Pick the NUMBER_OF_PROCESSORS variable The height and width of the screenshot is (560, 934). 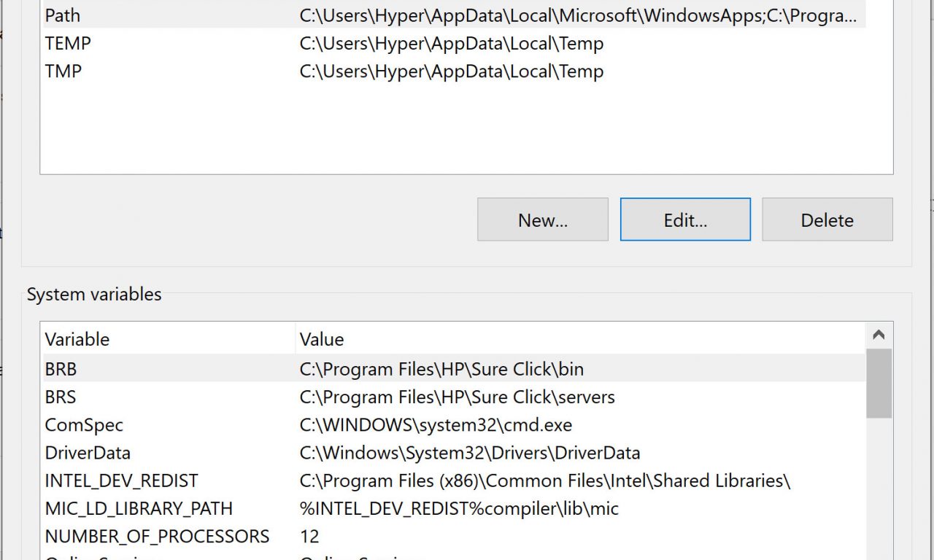pos(157,536)
